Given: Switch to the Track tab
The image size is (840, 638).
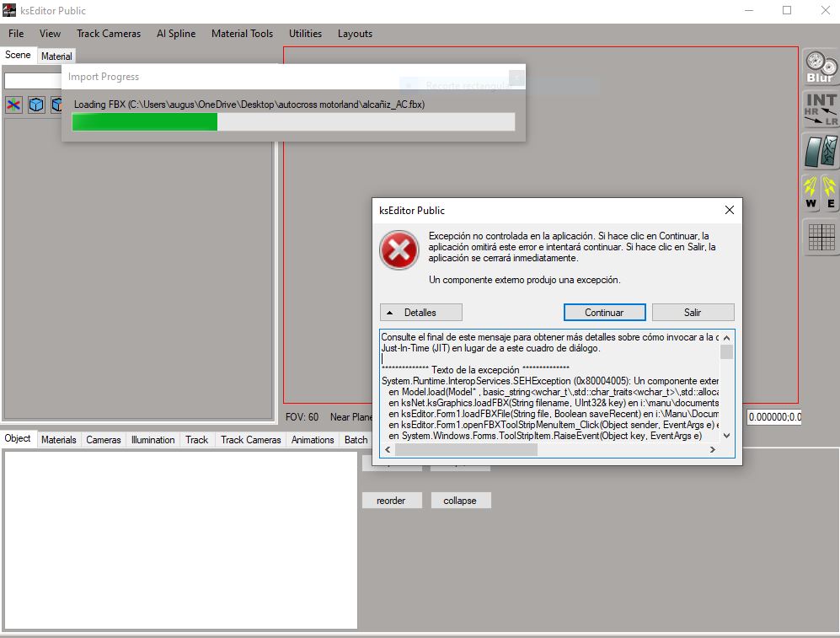Looking at the screenshot, I should pos(196,440).
